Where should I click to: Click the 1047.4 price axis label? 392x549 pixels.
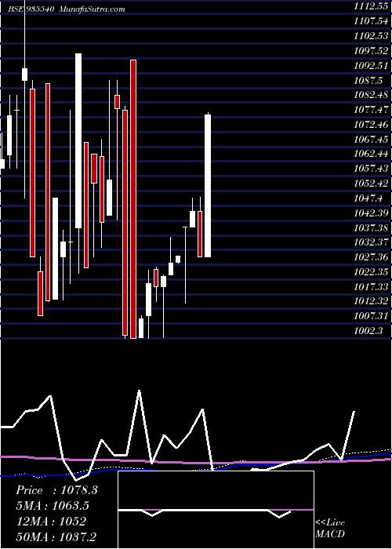coord(368,198)
